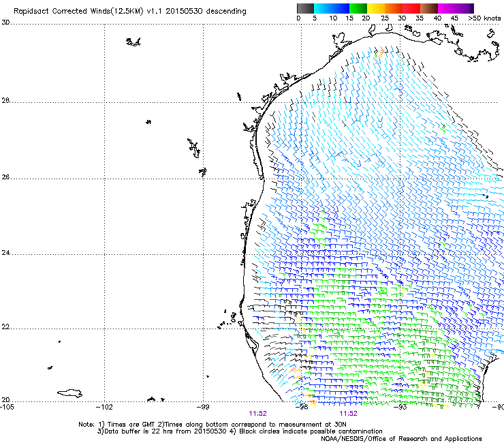Click the latitude axis label "28"
Viewport: 504px width, 443px height.
pyautogui.click(x=5, y=100)
